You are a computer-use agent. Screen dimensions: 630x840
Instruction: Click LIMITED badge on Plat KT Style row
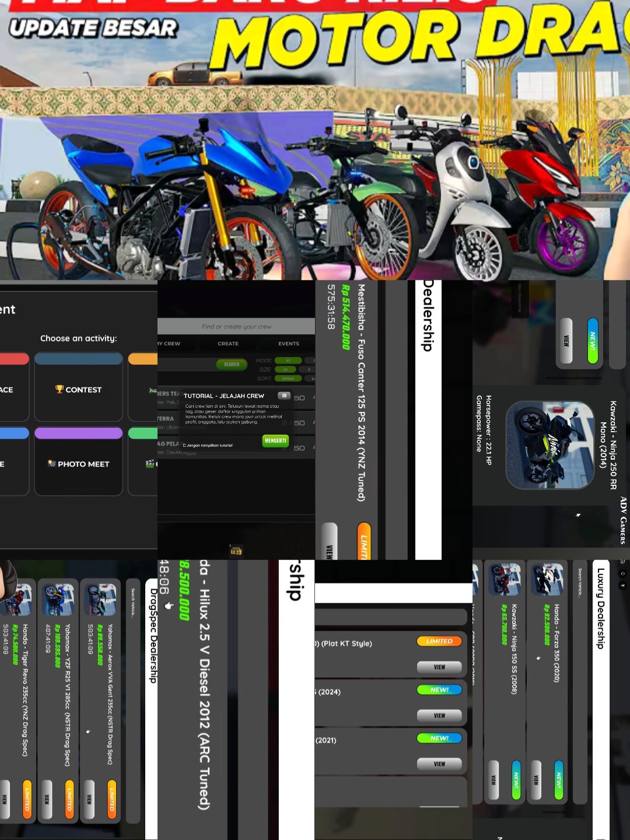point(439,641)
